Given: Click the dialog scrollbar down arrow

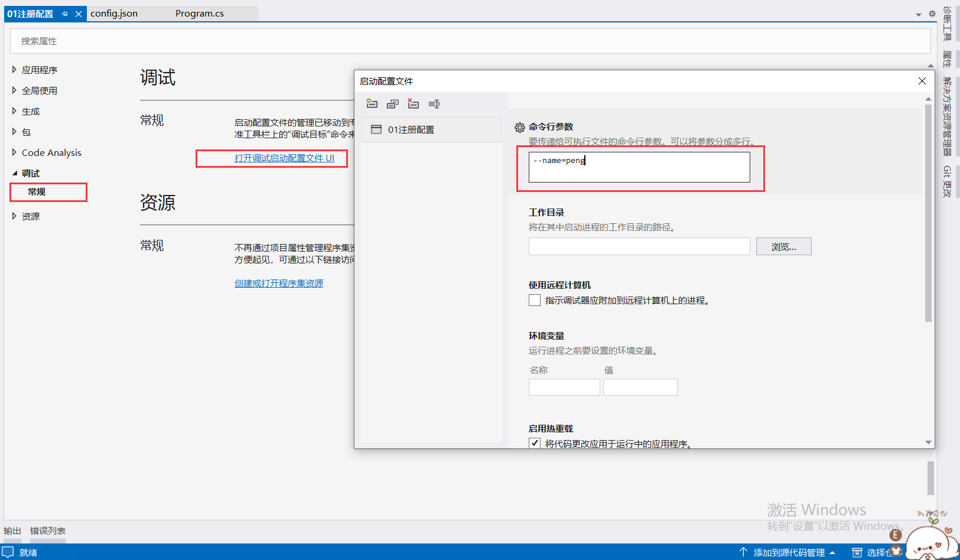Looking at the screenshot, I should [928, 442].
